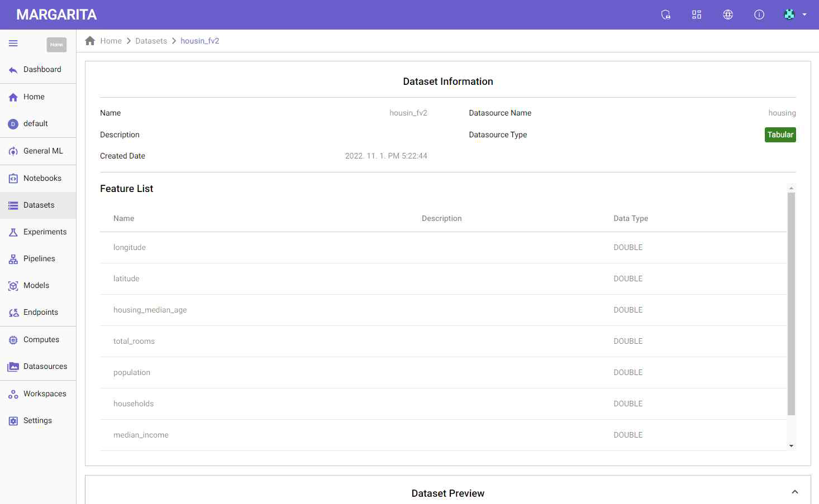The height and width of the screenshot is (504, 819).
Task: Go to Experiments menu item
Action: (38, 232)
